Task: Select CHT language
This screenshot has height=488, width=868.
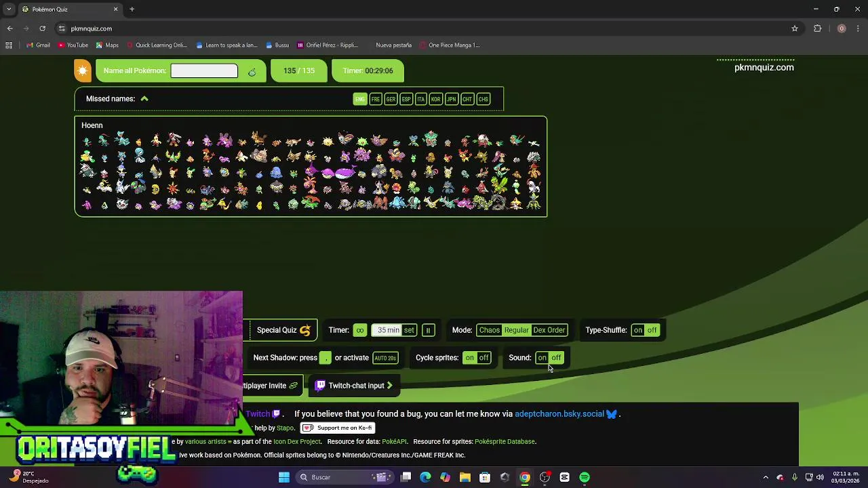Action: point(467,99)
